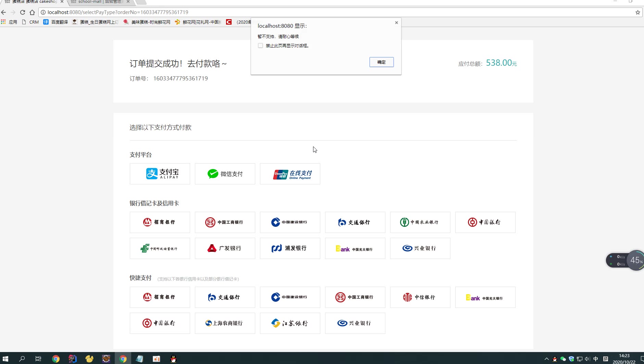Choose 兴业银行 in the quick pay section

coord(355,323)
